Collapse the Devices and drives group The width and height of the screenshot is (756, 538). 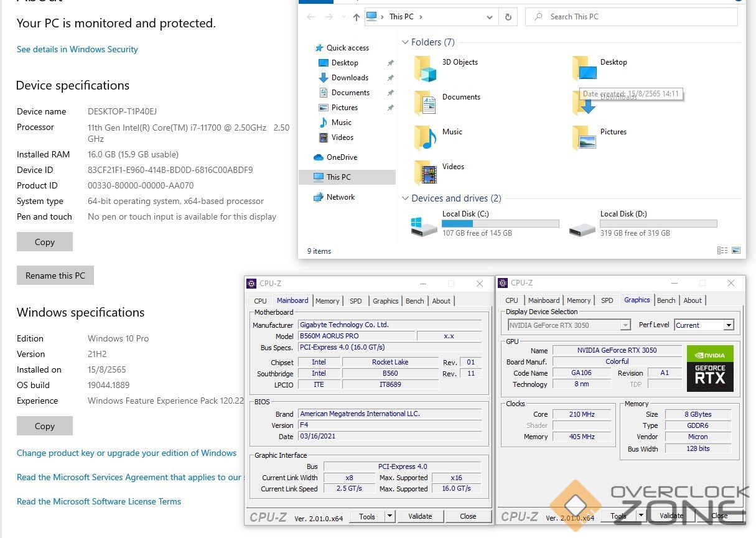point(406,198)
